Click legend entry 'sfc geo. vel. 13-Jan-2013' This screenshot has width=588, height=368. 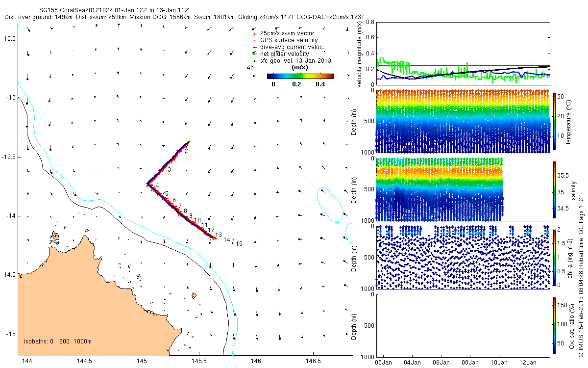click(295, 60)
